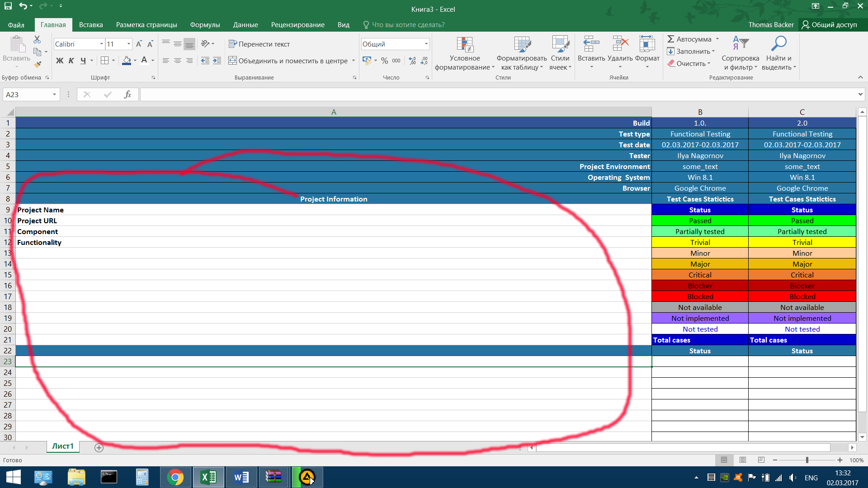868x488 pixels.
Task: Toggle Wrap Text (Перенести текст)
Action: tap(259, 44)
